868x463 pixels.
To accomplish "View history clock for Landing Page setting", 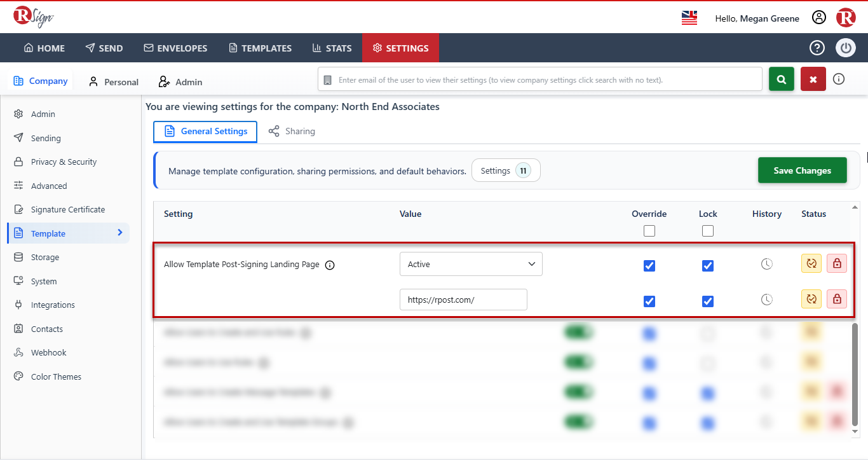I will pyautogui.click(x=767, y=263).
